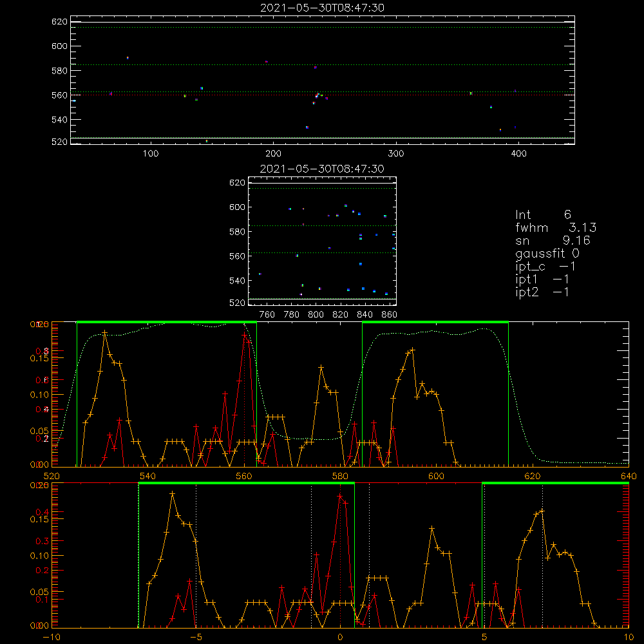Click the middle plot's 2021-05-30T08:47:30 title
The height and width of the screenshot is (644, 644).
pyautogui.click(x=322, y=169)
